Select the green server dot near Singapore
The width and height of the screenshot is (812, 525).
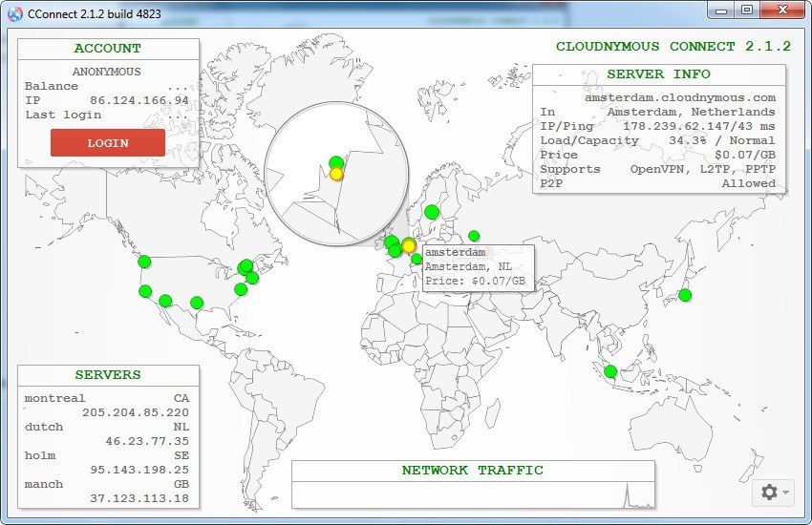[610, 371]
